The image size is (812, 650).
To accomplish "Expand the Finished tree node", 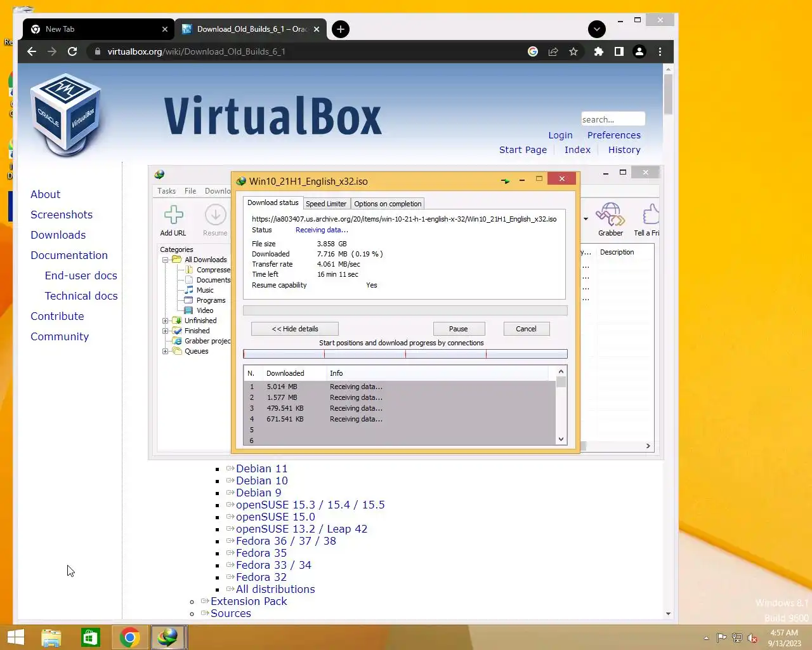I will 165,331.
